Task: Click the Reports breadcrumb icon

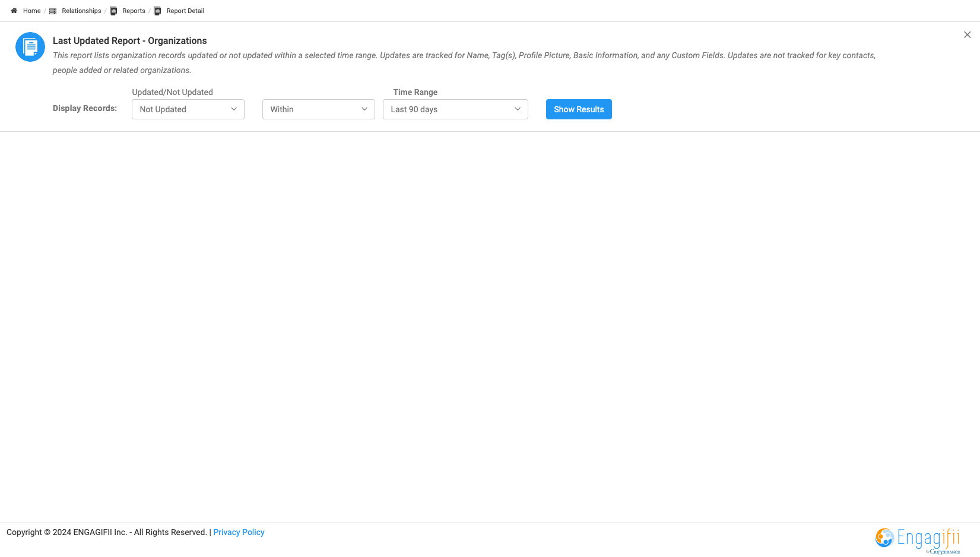Action: [x=113, y=11]
